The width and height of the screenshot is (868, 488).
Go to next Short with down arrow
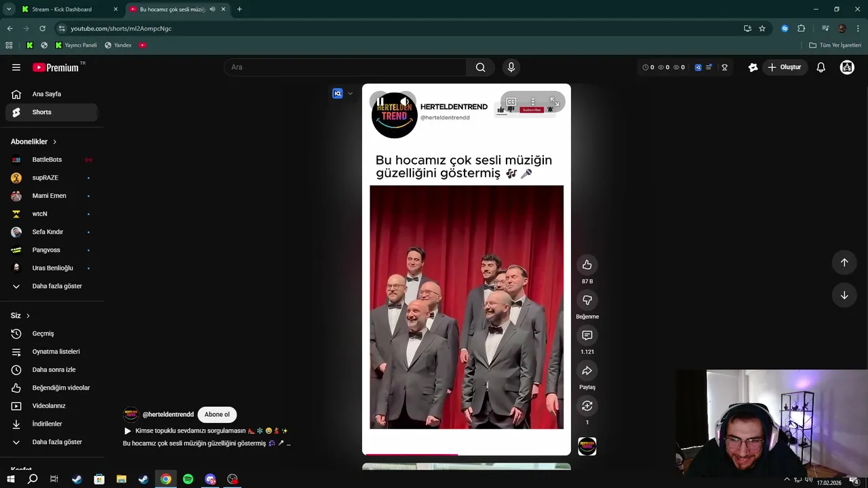(844, 295)
